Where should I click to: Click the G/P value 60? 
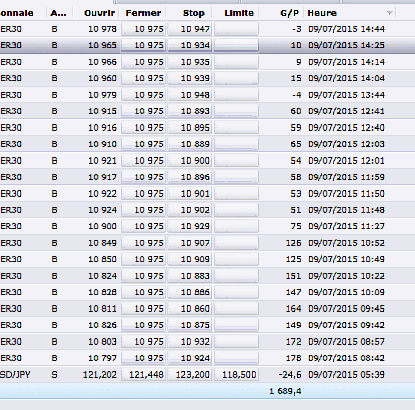click(296, 111)
